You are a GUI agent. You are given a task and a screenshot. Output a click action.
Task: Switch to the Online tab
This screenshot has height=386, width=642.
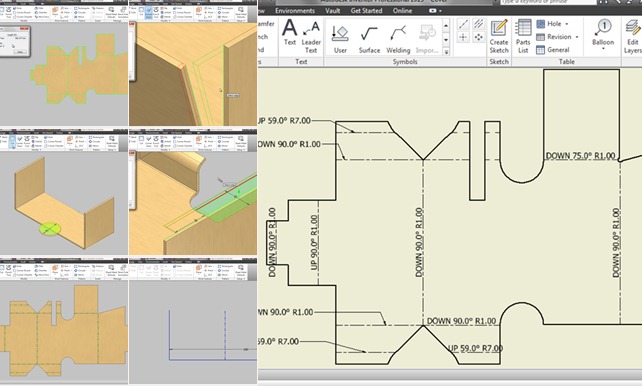[x=402, y=11]
